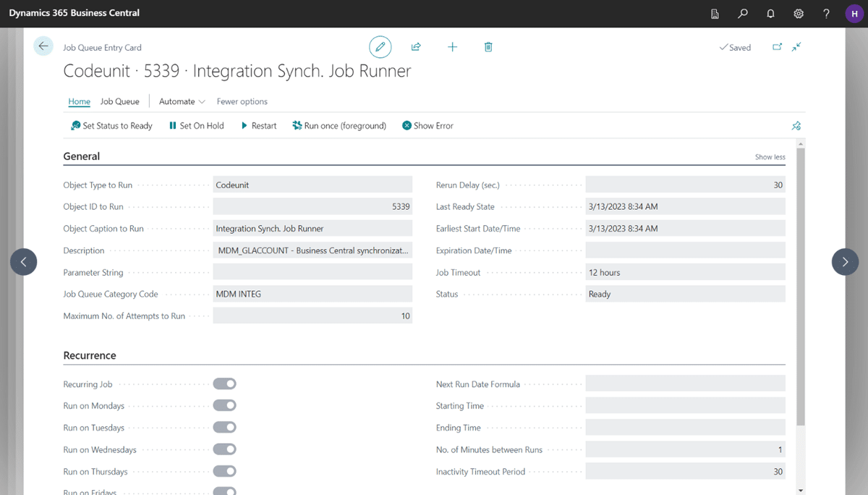868x495 pixels.
Task: Toggle Run on Tuesdays switch
Action: (x=224, y=427)
